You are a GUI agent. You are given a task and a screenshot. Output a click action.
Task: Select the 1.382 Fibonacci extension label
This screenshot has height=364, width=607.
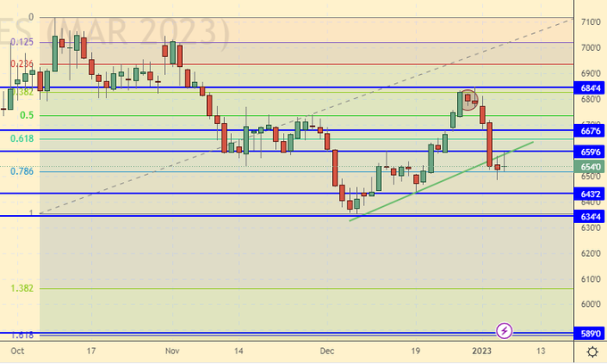21,288
